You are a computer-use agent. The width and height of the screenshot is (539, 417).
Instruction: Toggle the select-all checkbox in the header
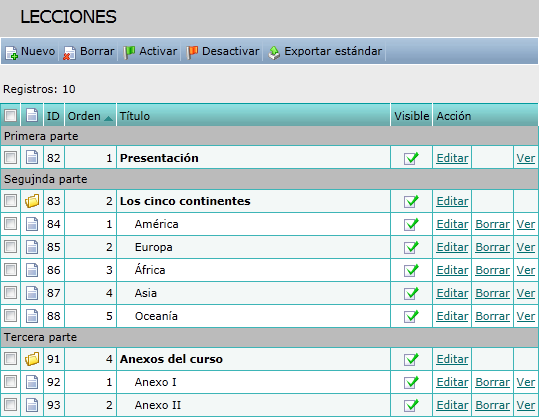pyautogui.click(x=10, y=116)
